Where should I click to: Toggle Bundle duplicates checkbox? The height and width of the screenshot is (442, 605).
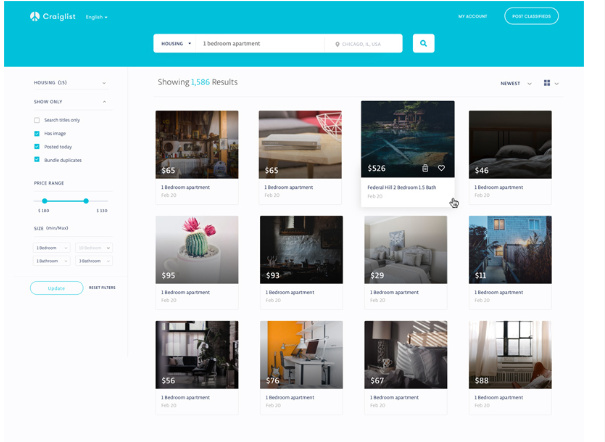[37, 159]
